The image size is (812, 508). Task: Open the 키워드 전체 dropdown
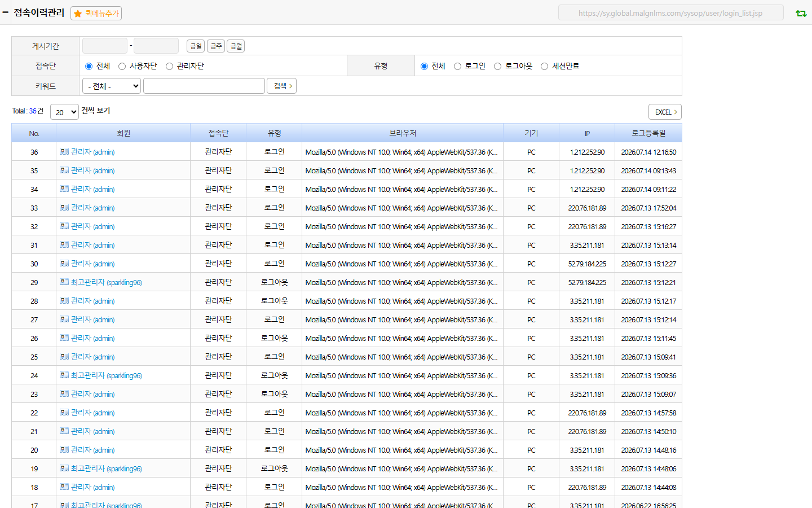112,86
